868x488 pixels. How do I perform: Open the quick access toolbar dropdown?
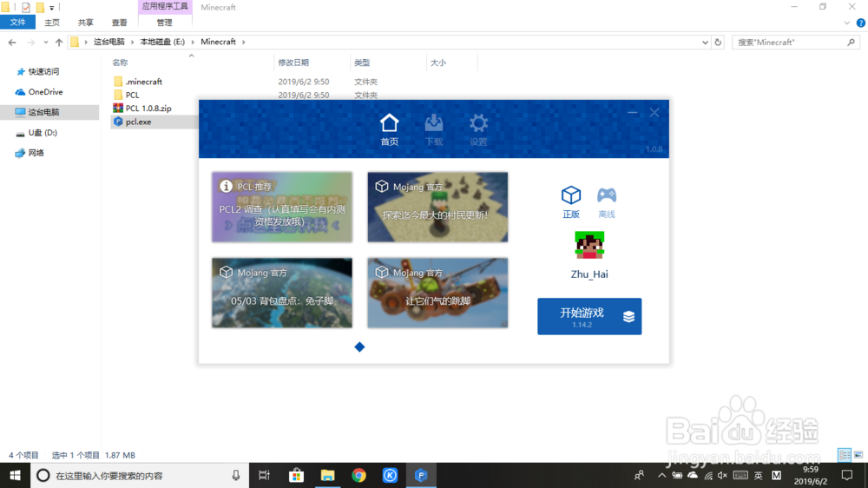(51, 8)
